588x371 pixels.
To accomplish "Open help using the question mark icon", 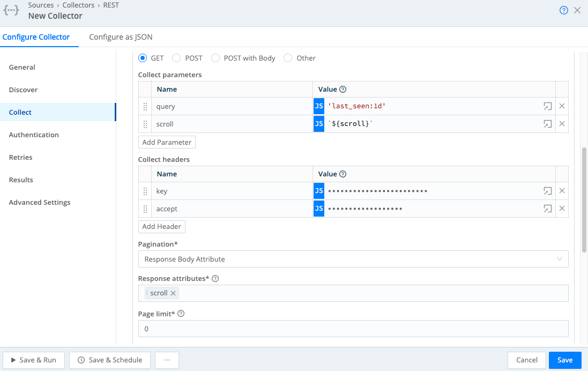I will [563, 10].
